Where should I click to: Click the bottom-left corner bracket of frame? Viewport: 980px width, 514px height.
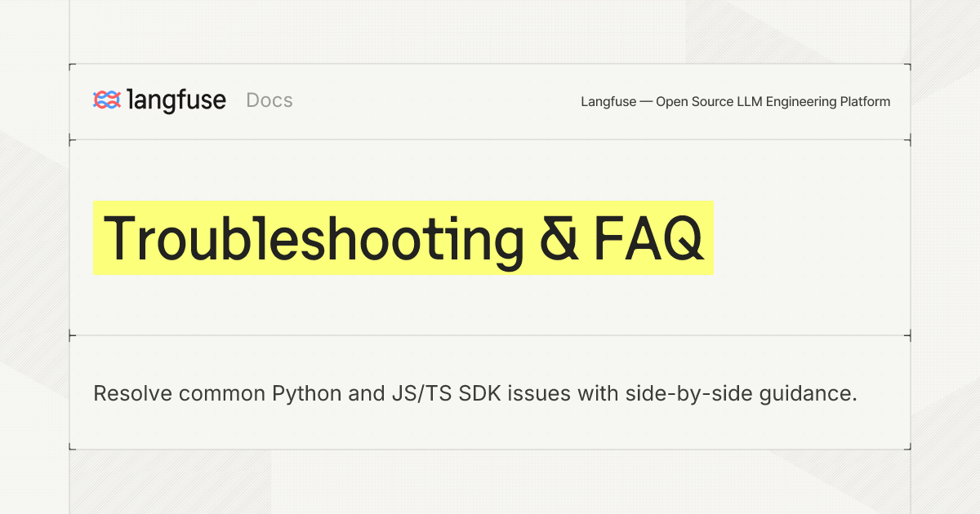point(73,445)
